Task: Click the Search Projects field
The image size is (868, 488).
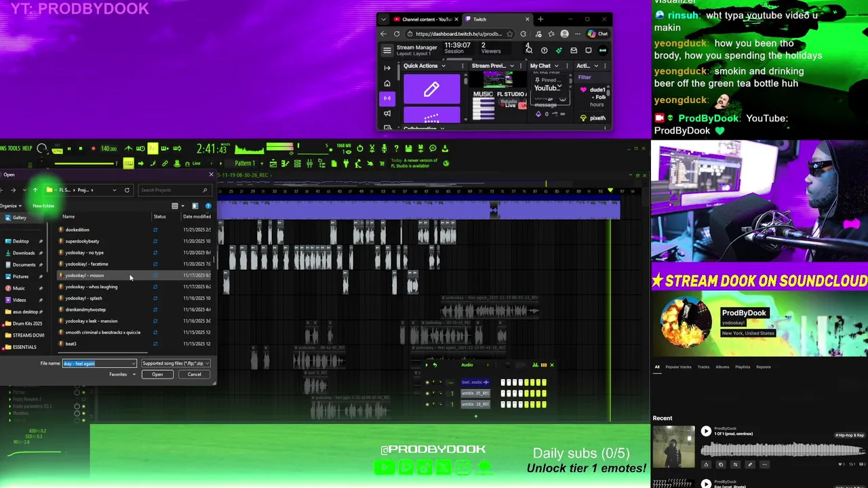Action: coord(174,190)
